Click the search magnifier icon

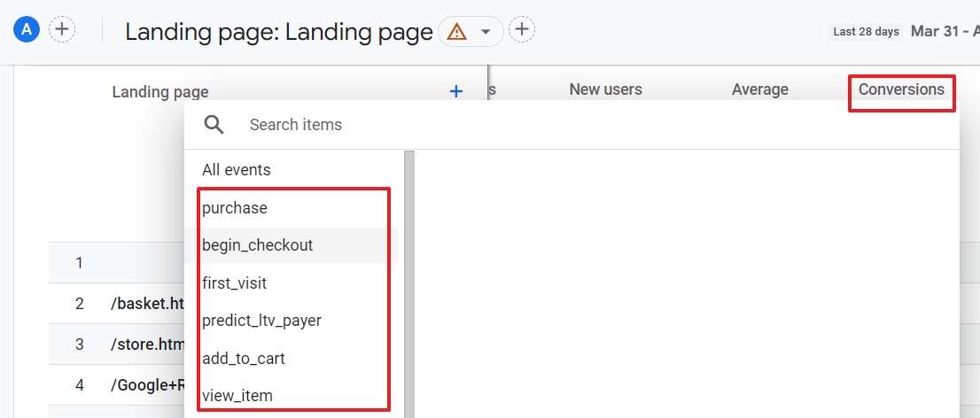click(x=214, y=124)
